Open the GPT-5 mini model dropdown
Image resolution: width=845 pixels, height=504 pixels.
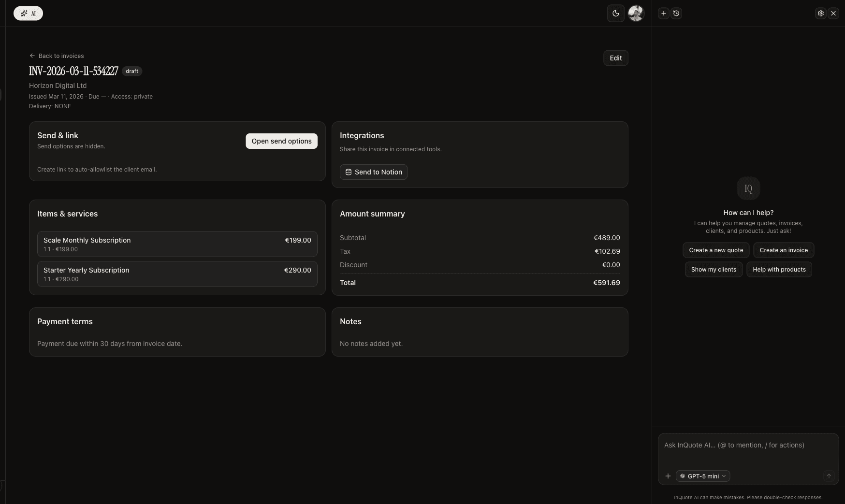point(703,476)
